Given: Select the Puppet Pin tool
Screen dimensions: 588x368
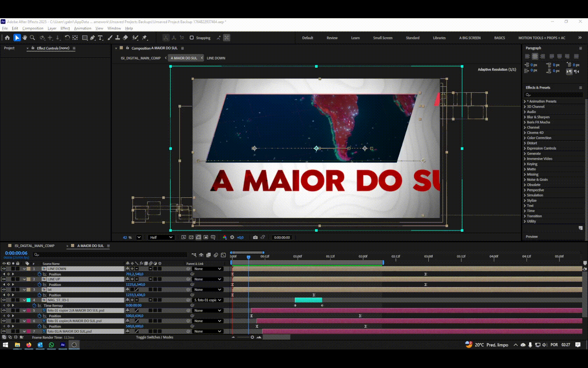Looking at the screenshot, I should click(145, 38).
